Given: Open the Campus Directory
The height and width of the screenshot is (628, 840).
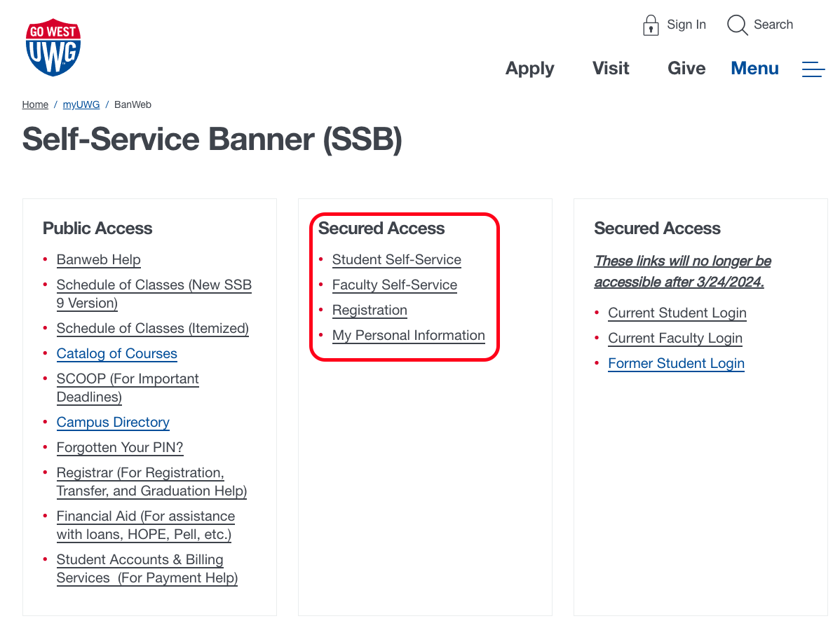Looking at the screenshot, I should (113, 422).
